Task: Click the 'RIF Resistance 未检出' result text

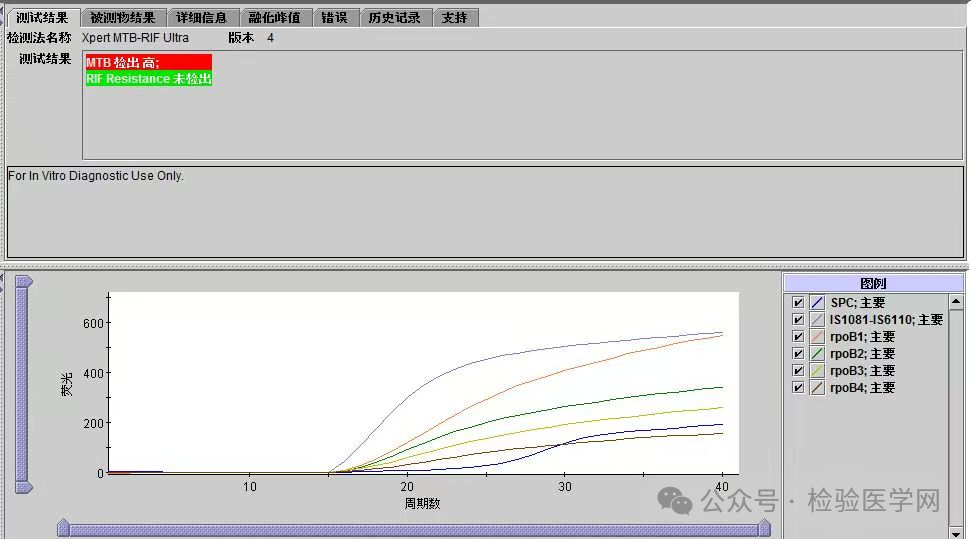Action: [149, 79]
